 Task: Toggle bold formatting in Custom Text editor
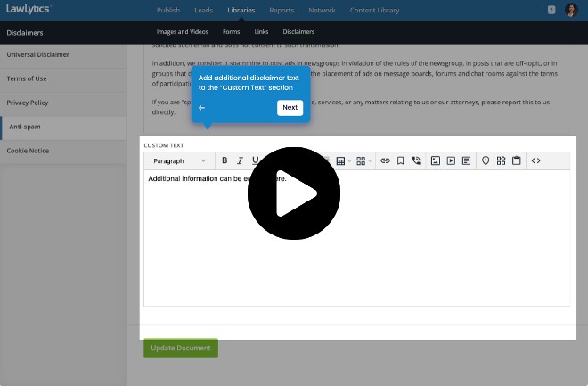[x=225, y=160]
